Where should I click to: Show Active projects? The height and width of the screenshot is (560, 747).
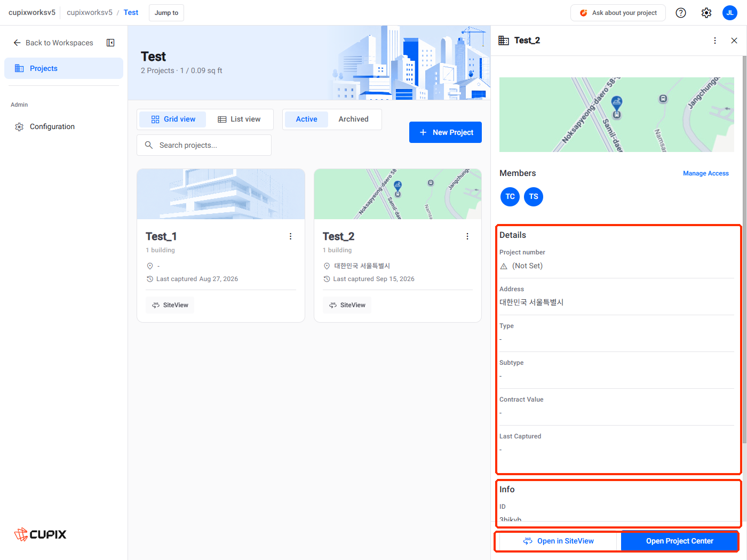tap(306, 119)
